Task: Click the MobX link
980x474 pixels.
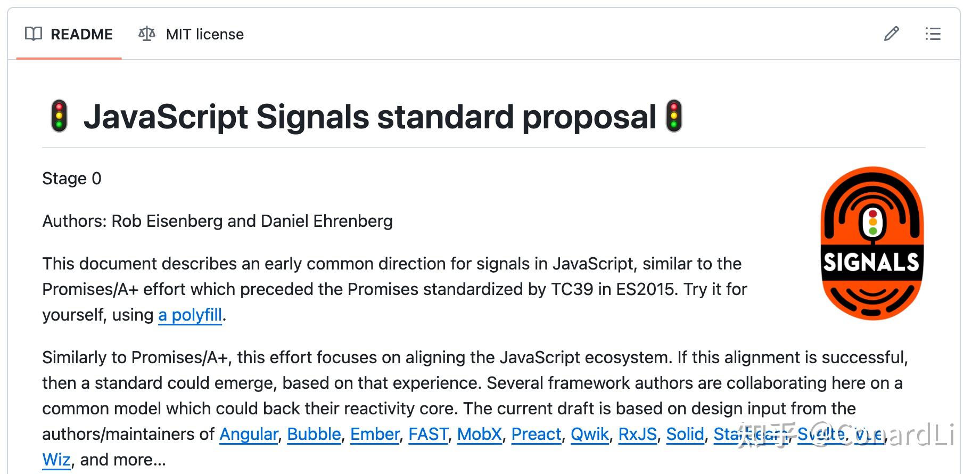Action: [479, 434]
